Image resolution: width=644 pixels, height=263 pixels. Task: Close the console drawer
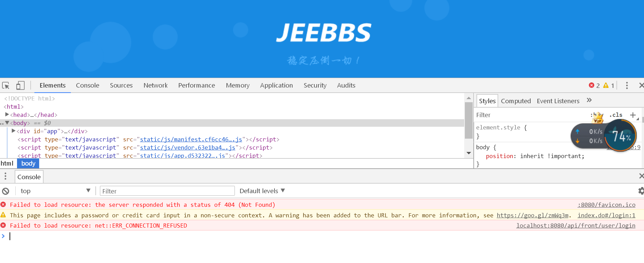(x=641, y=176)
